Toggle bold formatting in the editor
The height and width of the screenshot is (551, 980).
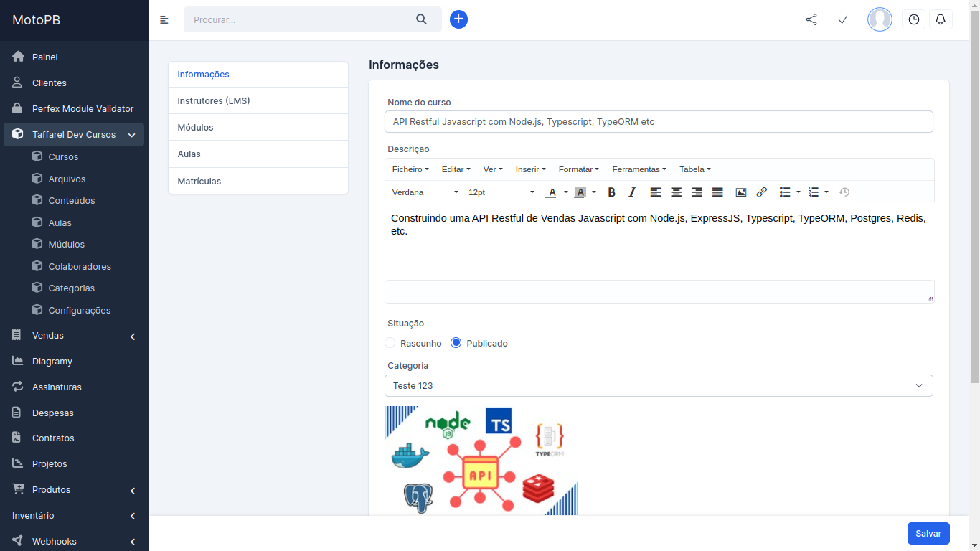pyautogui.click(x=611, y=192)
